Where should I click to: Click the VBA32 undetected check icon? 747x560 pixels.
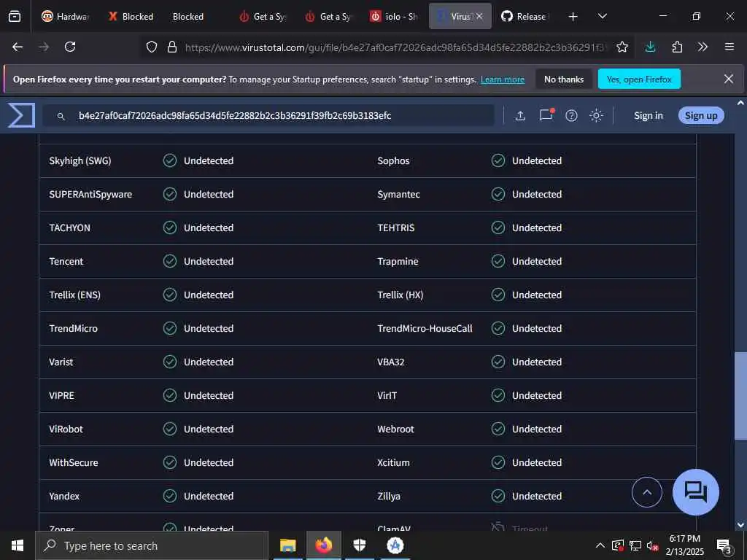(498, 362)
